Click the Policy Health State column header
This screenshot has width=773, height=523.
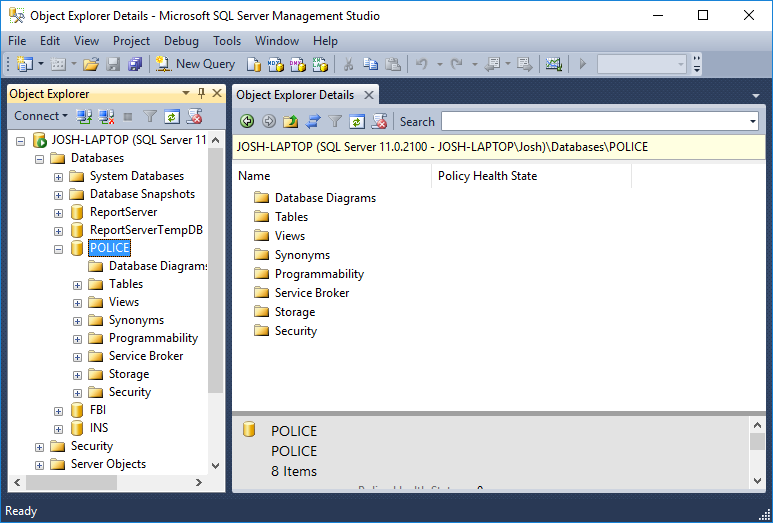[531, 176]
